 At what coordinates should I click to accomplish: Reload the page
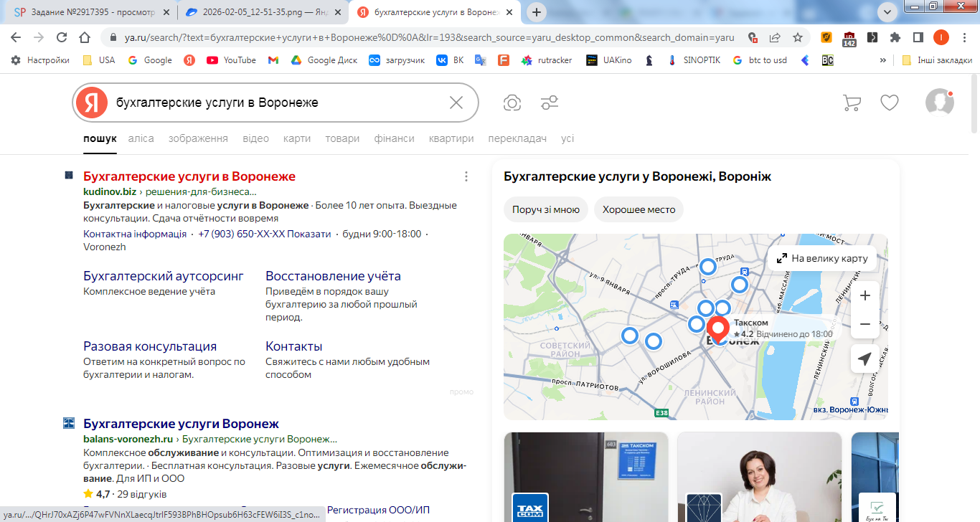click(x=62, y=37)
